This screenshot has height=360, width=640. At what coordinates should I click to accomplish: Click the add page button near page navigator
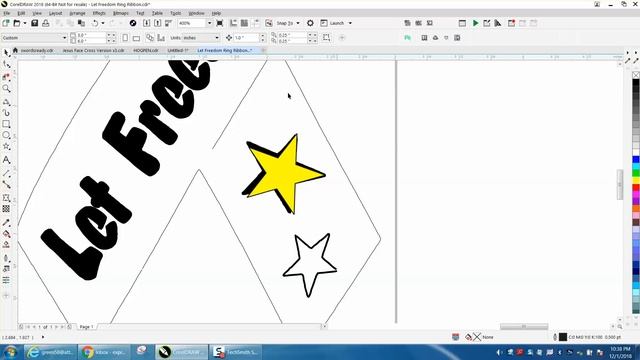69,327
